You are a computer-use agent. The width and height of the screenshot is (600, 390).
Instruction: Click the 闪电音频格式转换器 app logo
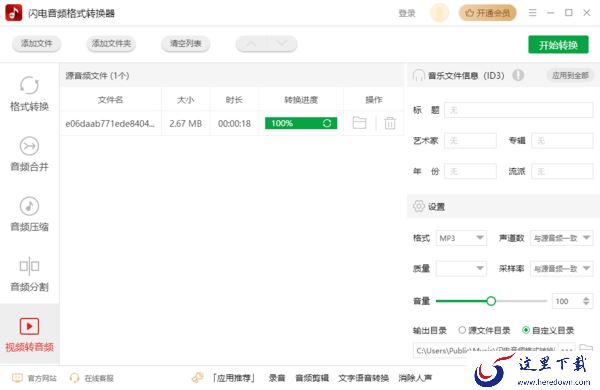coord(13,13)
